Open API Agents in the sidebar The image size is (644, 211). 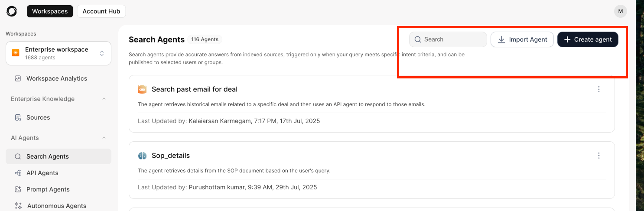42,173
